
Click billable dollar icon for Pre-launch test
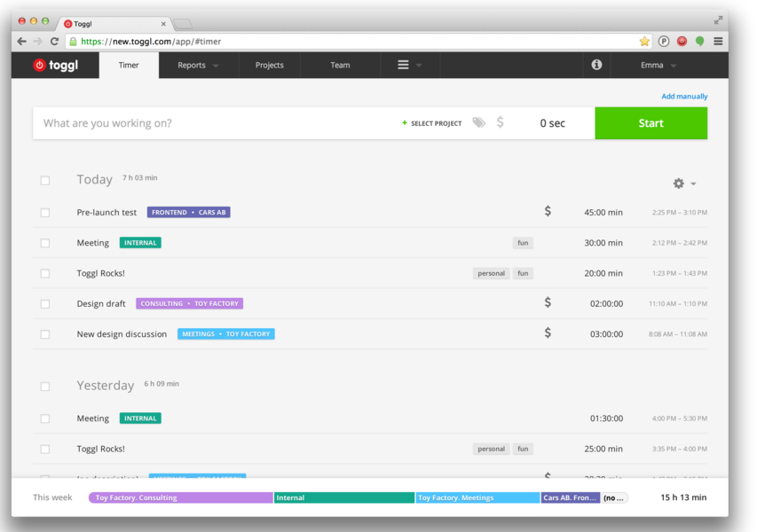click(x=548, y=211)
